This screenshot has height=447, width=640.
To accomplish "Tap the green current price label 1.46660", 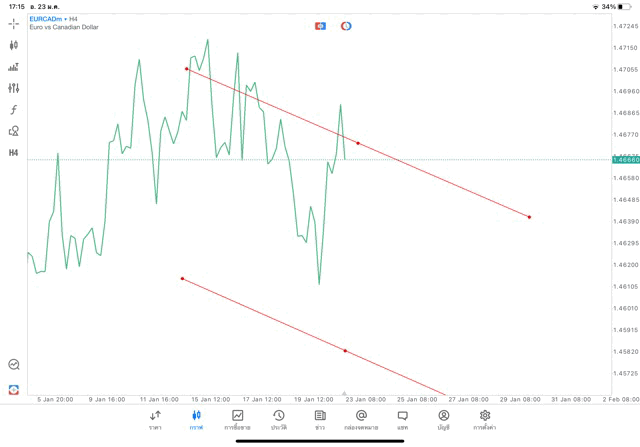I will (x=625, y=159).
